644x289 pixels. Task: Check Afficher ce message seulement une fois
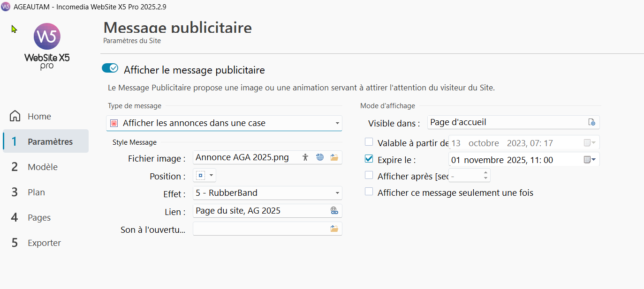[x=369, y=192]
